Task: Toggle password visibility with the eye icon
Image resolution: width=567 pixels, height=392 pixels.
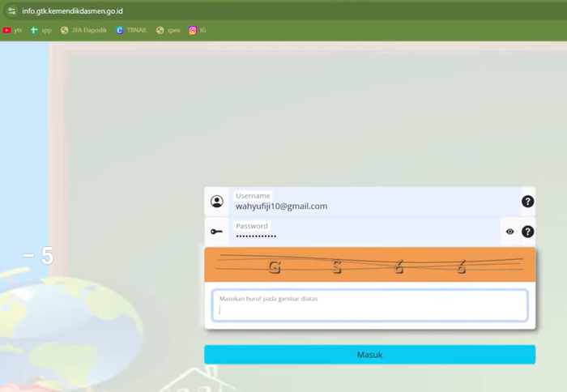Action: click(x=510, y=232)
